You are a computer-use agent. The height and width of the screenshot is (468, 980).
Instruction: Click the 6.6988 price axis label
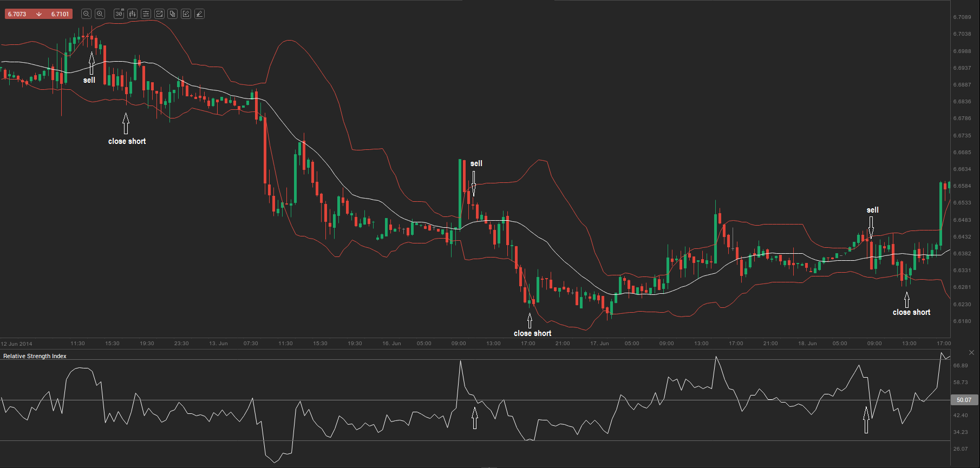click(962, 51)
